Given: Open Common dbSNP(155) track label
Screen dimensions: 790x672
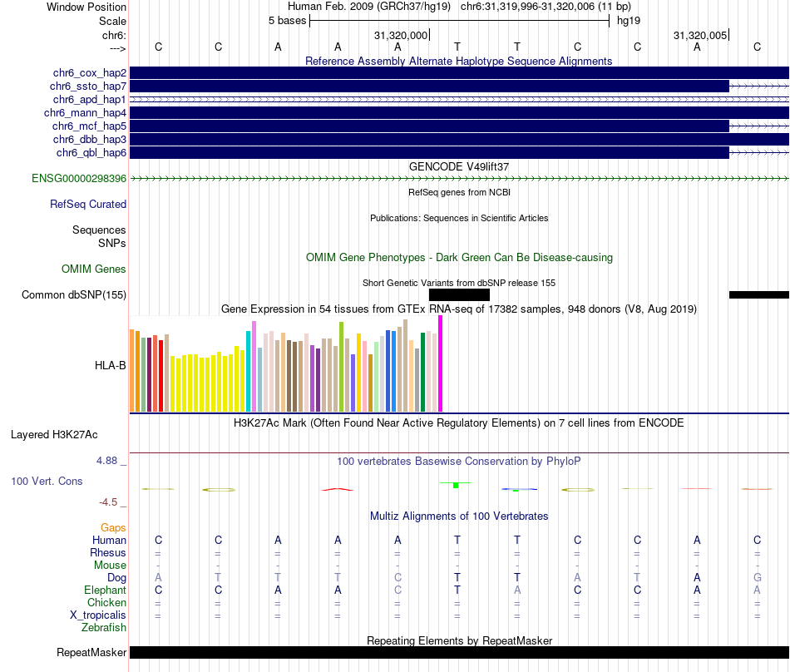Looking at the screenshot, I should [74, 294].
